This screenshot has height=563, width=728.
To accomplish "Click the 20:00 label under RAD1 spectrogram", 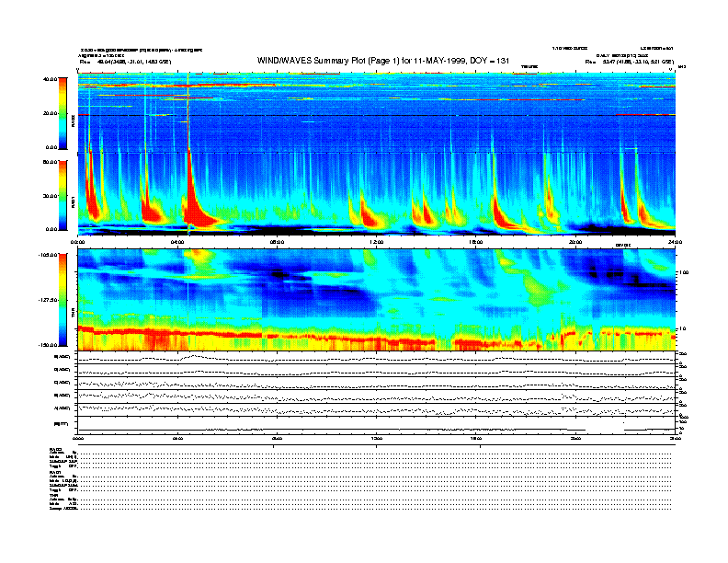I will pos(575,242).
